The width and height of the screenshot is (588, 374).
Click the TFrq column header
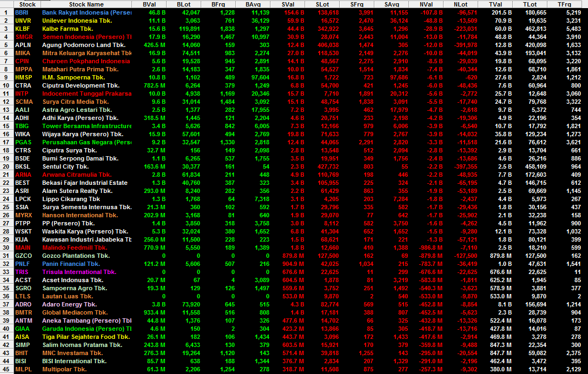pos(564,4)
